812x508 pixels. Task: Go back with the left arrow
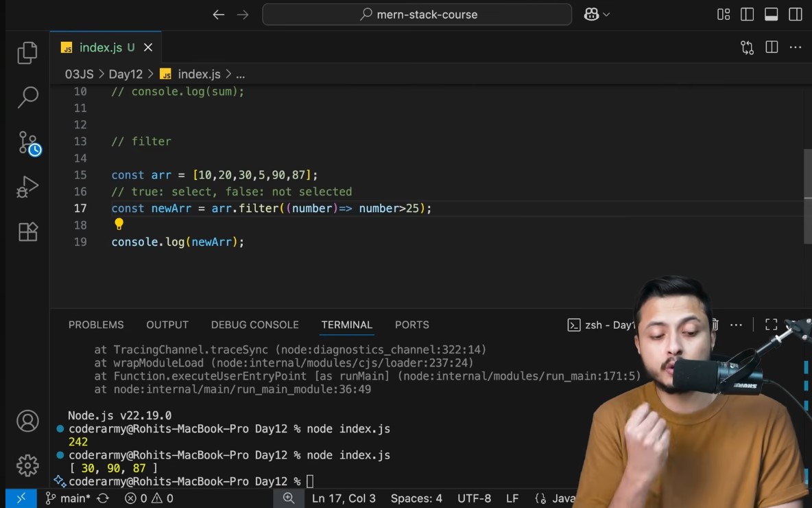tap(219, 14)
